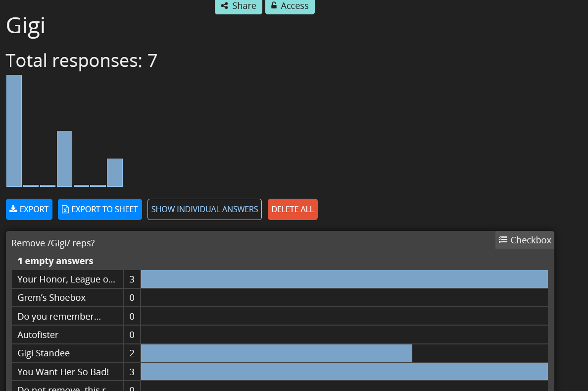Select the Gigi Standee answer label
Image resolution: width=588 pixels, height=391 pixels.
click(44, 353)
